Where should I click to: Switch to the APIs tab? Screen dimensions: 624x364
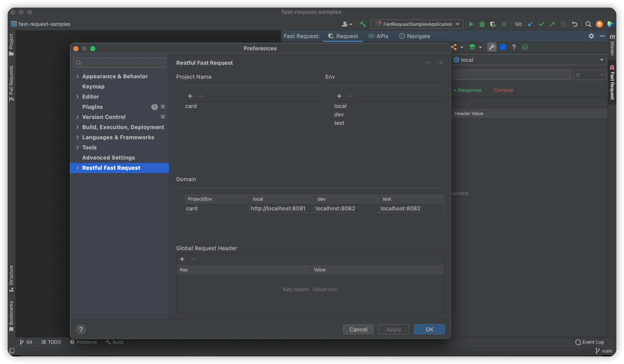[x=378, y=36]
